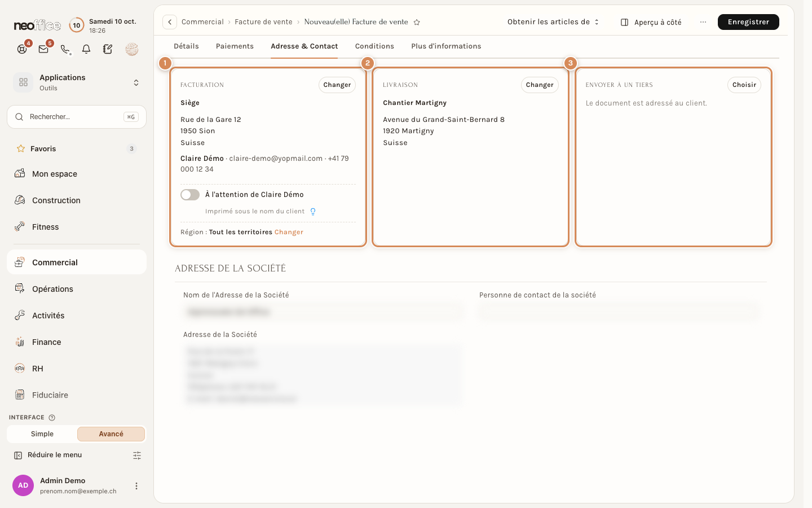This screenshot has width=812, height=508.
Task: Open the notifications bell
Action: pos(86,49)
